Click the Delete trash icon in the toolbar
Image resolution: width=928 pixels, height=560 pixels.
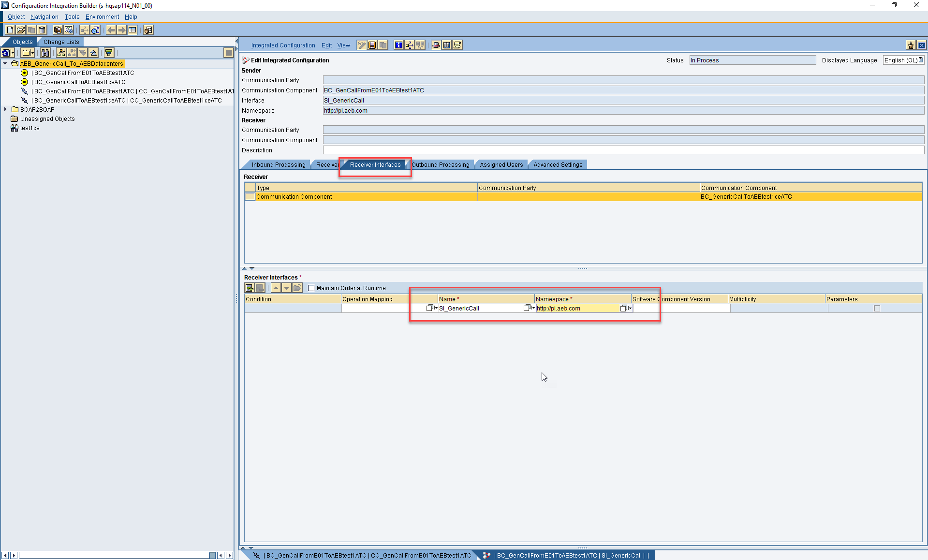coord(42,29)
